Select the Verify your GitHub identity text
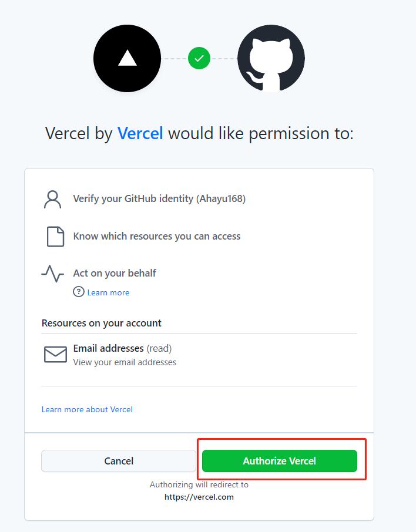 [159, 199]
